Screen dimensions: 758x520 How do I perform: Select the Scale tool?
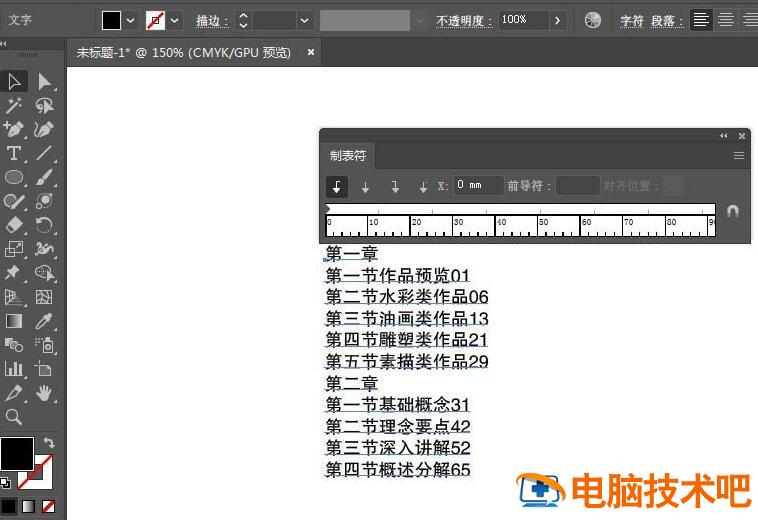coord(14,249)
